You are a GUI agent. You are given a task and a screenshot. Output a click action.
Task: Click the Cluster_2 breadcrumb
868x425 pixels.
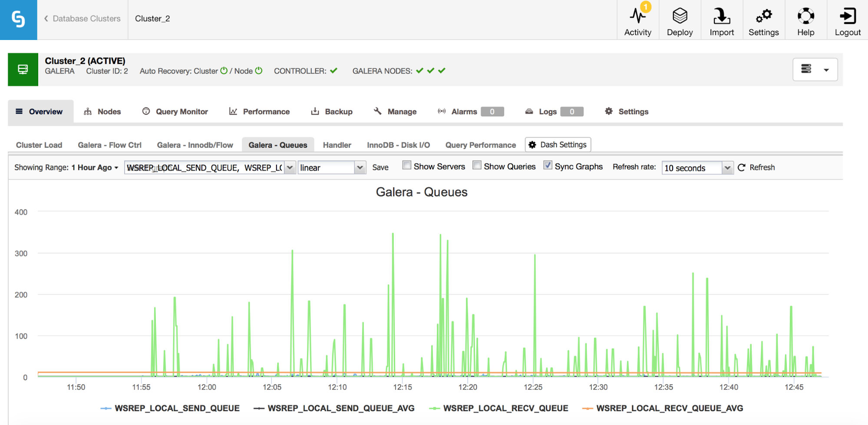click(152, 19)
